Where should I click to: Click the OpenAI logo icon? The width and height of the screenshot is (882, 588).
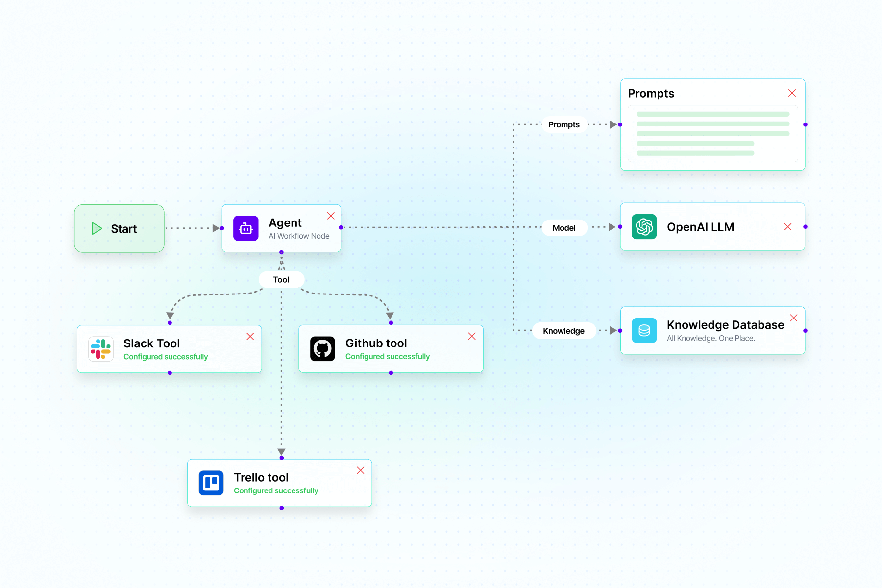644,227
